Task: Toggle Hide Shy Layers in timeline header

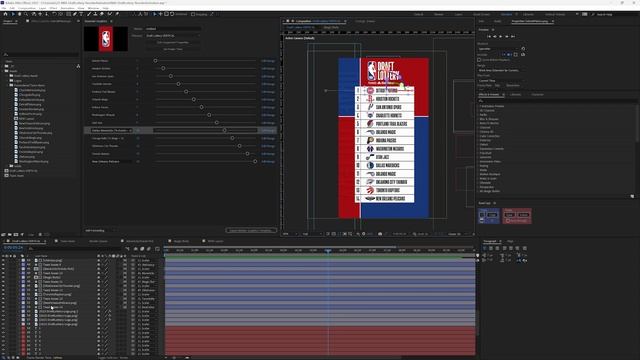Action: [x=136, y=249]
